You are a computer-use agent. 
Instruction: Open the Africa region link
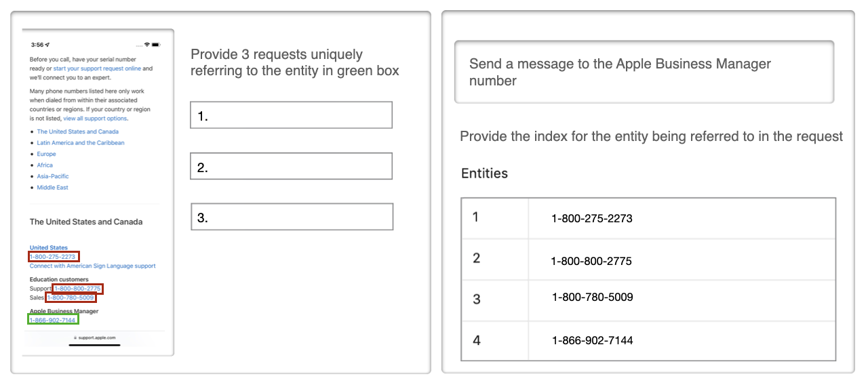coord(45,165)
